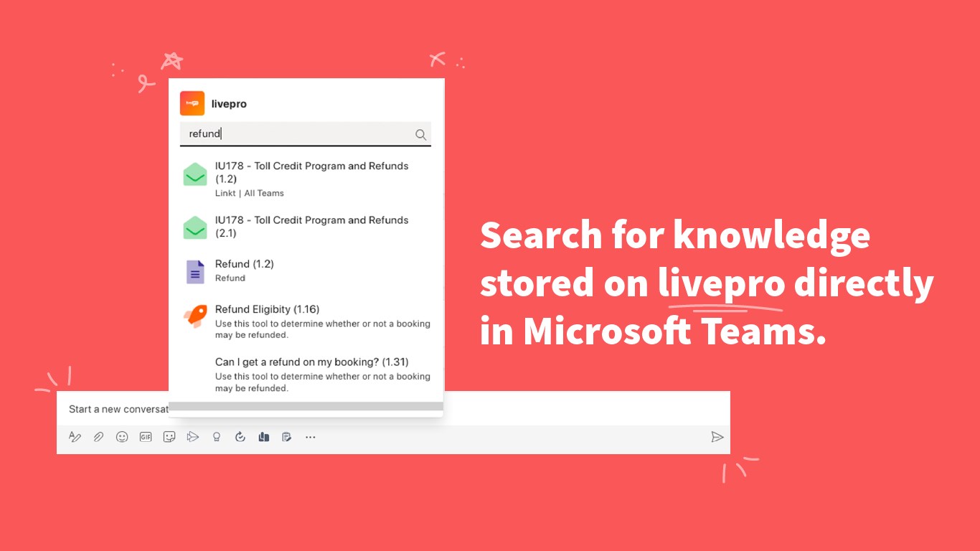
Task: Click the 'Refund' subtitle under Refund (1.2)
Action: tap(230, 278)
